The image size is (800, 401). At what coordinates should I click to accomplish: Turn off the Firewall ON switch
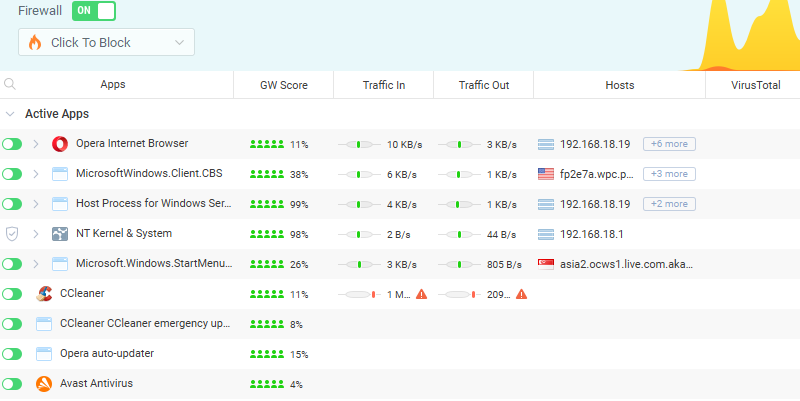coord(95,11)
